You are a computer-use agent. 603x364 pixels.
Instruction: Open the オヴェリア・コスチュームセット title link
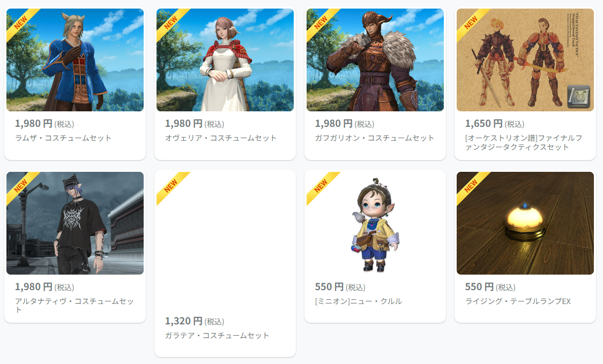(221, 138)
